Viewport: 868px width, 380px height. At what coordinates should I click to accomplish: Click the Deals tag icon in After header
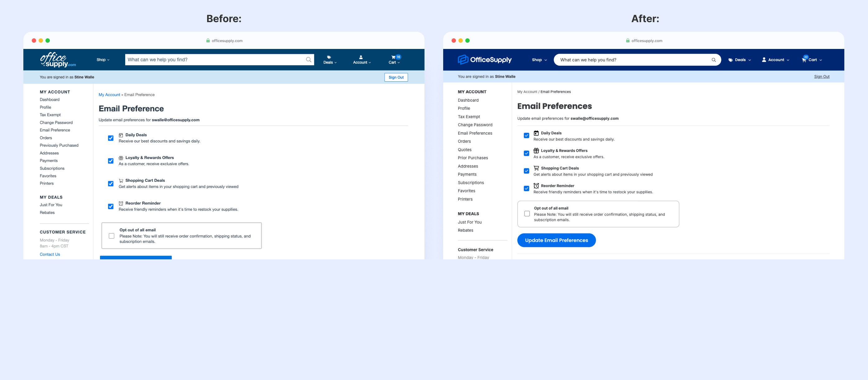[x=730, y=60]
